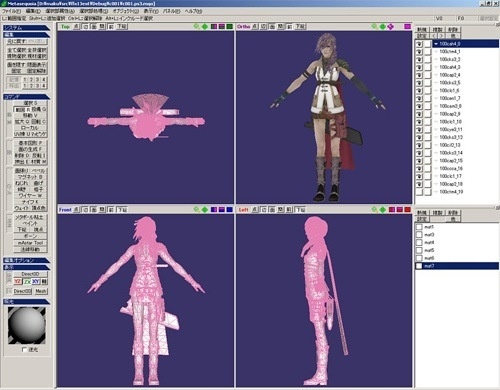Click the green pan diamond in Front view header
This screenshot has width=500, height=390.
pyautogui.click(x=205, y=209)
